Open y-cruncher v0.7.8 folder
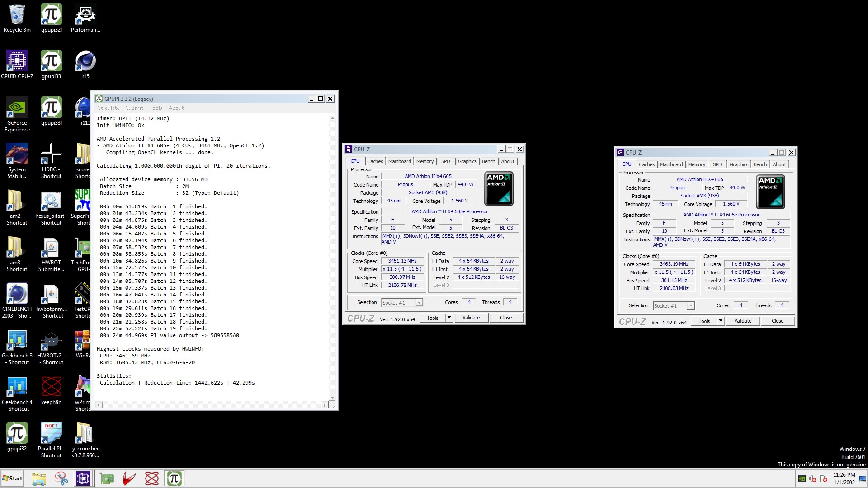The width and height of the screenshot is (868, 488). (x=85, y=441)
